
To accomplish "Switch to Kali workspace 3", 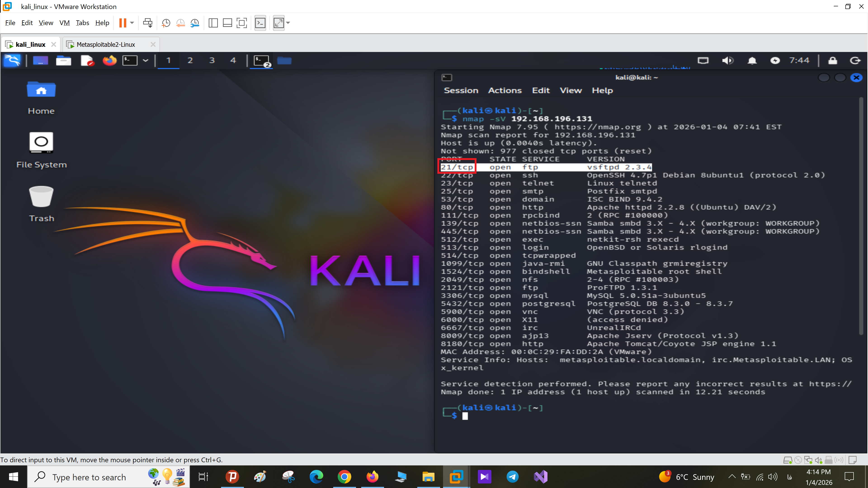I will [x=212, y=61].
